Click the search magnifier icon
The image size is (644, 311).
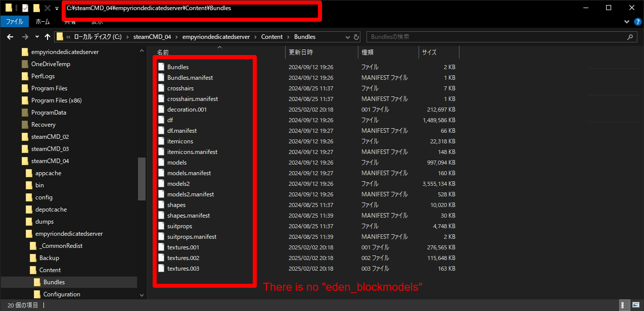point(630,37)
